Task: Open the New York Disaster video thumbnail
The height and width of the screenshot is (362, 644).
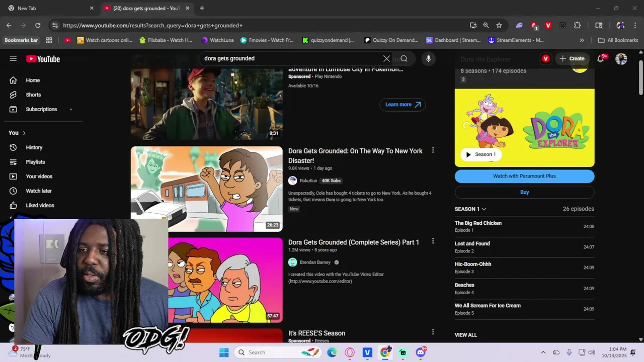Action: (207, 189)
